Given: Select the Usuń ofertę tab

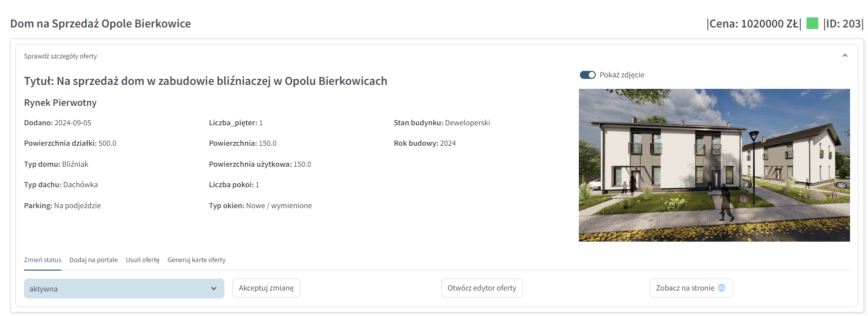Looking at the screenshot, I should coord(143,260).
